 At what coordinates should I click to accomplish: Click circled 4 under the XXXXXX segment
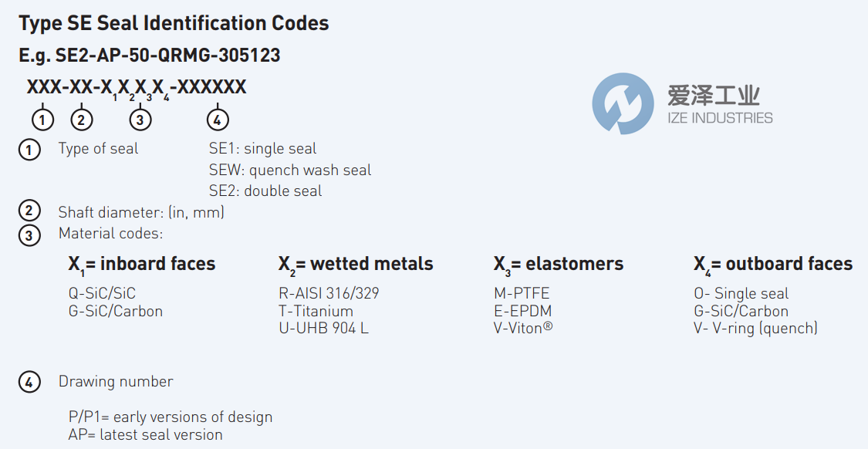point(218,120)
